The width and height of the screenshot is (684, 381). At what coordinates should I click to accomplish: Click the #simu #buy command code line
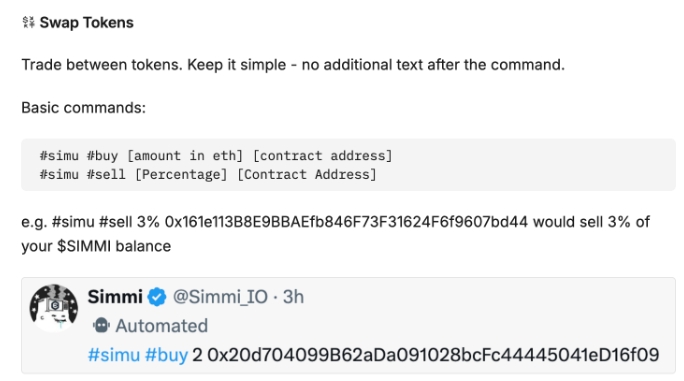(216, 156)
